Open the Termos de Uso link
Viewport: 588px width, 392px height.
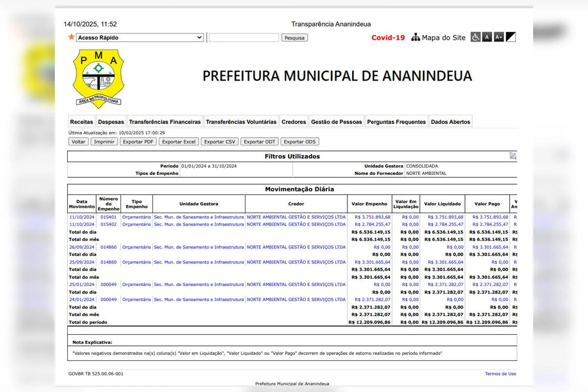[x=500, y=374]
